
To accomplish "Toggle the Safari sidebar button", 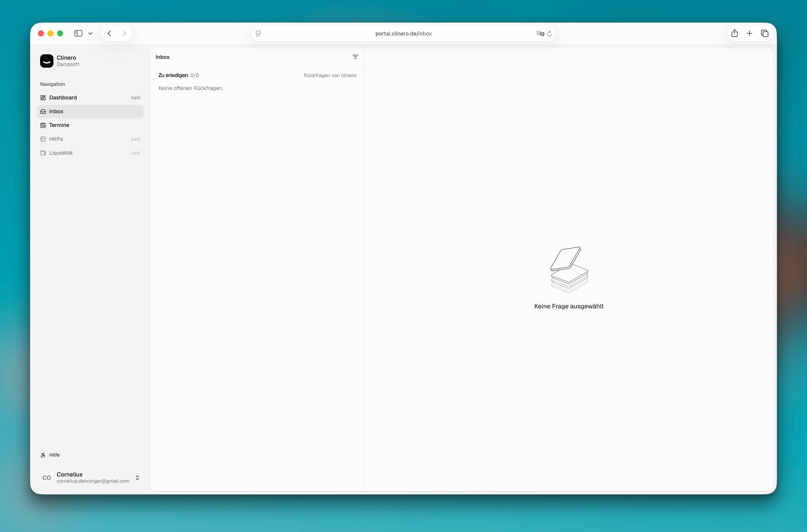I will (78, 33).
